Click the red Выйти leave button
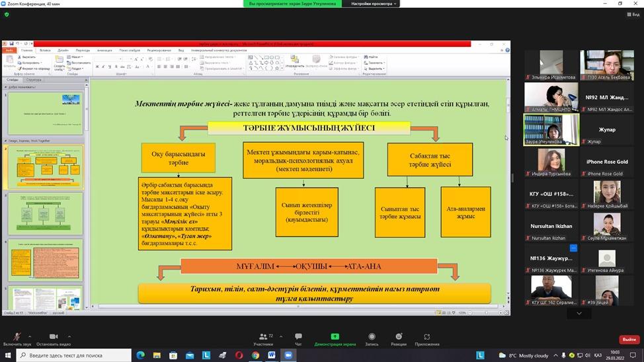Image resolution: width=644 pixels, height=362 pixels. point(628,340)
